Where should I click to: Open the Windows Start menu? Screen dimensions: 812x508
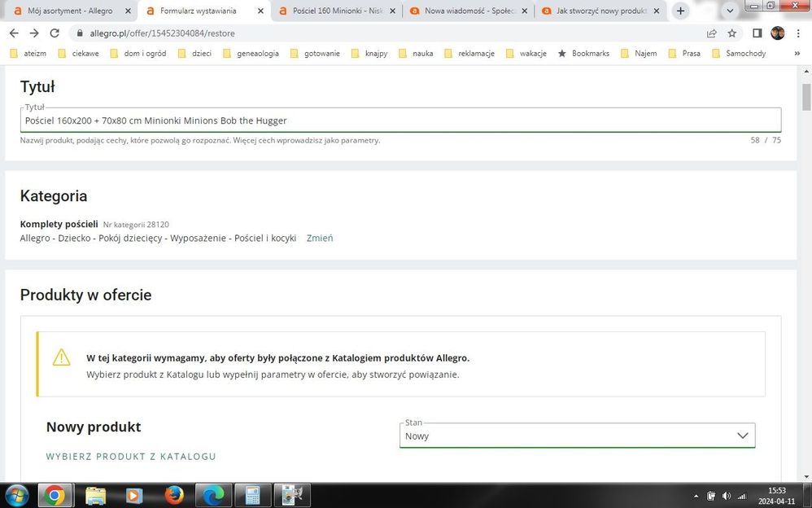coord(16,496)
